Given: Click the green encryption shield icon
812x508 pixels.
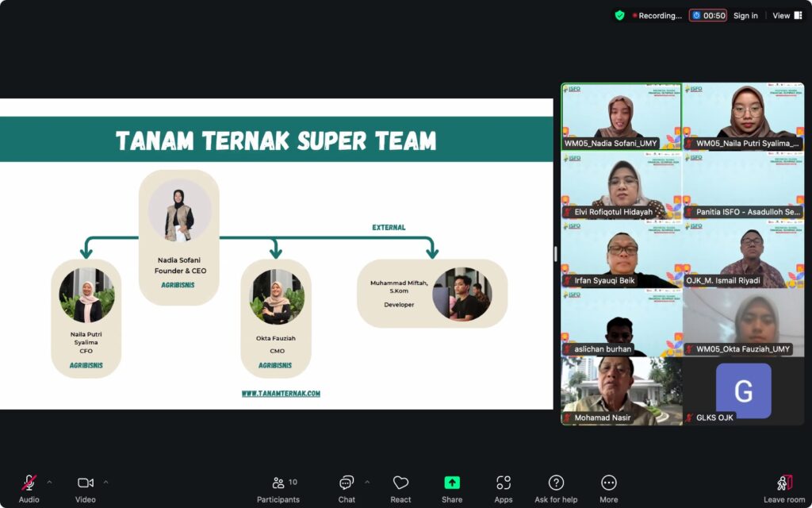Looking at the screenshot, I should pos(619,16).
